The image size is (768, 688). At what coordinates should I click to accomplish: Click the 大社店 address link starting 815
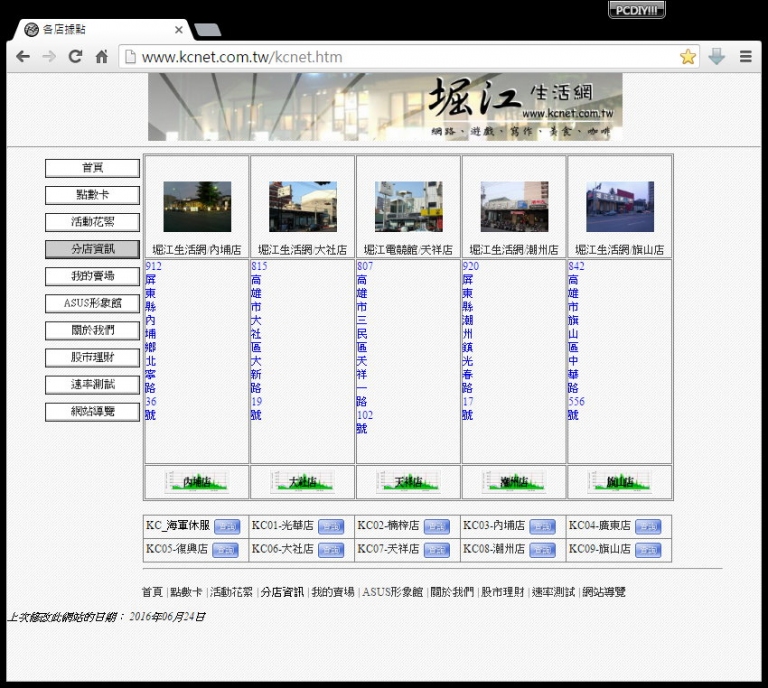point(259,340)
